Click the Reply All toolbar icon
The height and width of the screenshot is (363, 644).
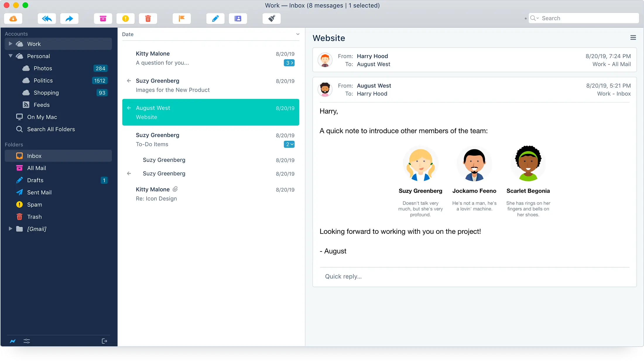pos(47,18)
